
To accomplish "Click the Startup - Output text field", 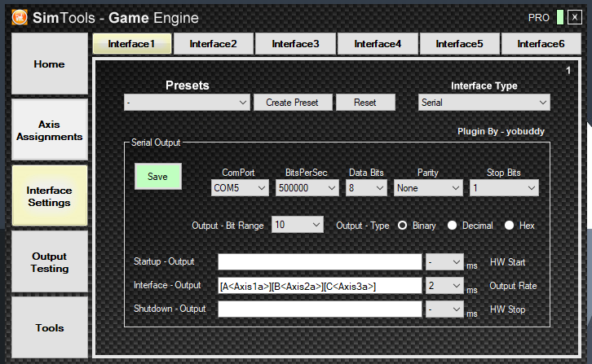I will coord(320,262).
